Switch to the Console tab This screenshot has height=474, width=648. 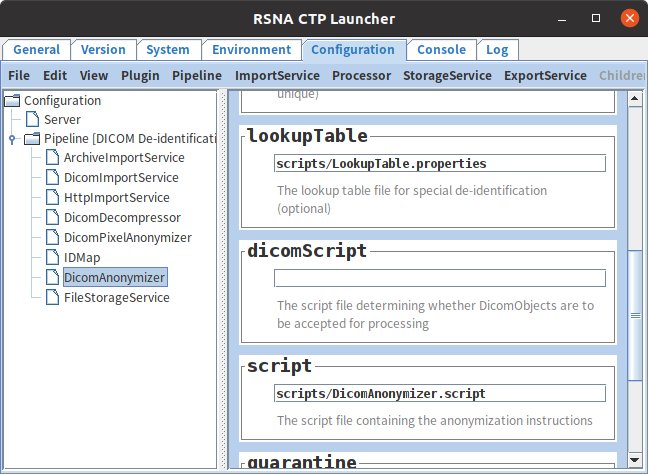coord(441,50)
